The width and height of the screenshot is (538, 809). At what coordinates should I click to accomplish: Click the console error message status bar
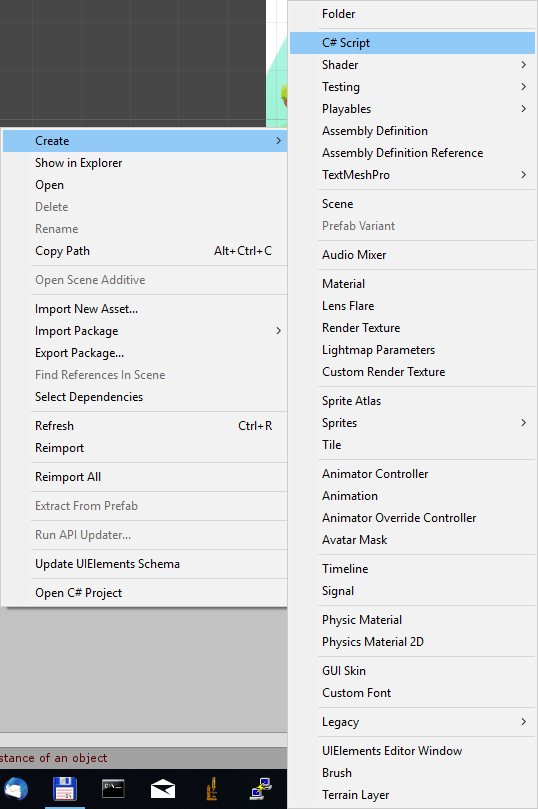pyautogui.click(x=143, y=757)
